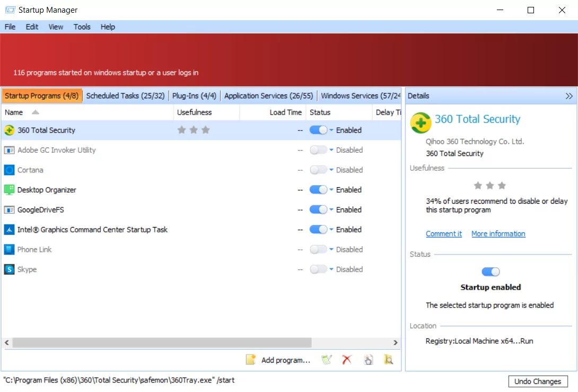Click the Cortana row icon

tap(9, 170)
